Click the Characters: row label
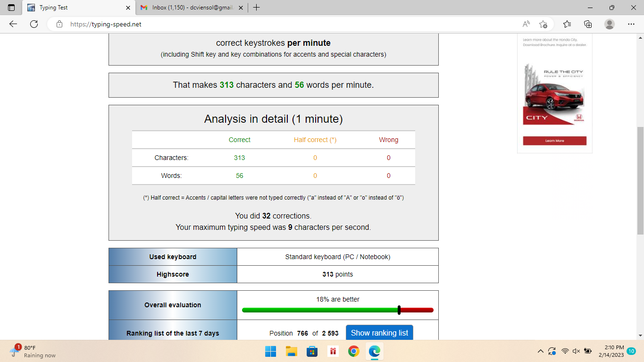The height and width of the screenshot is (362, 644). point(171,158)
